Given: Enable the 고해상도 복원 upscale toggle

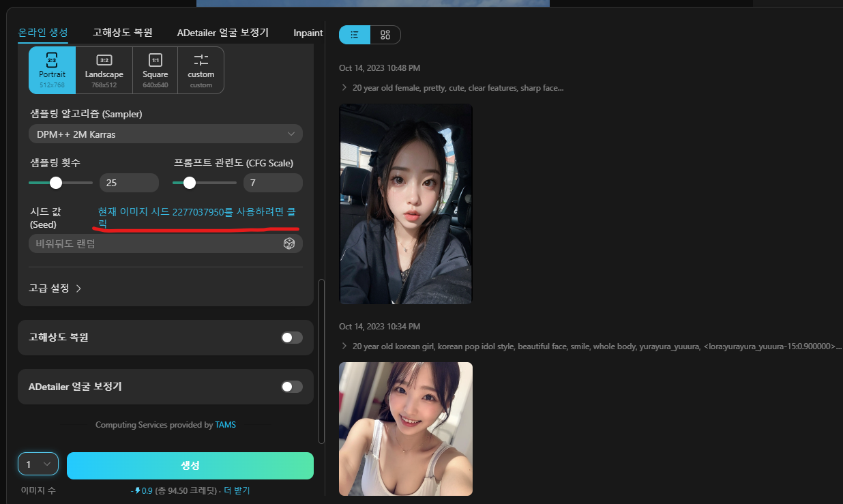Looking at the screenshot, I should click(x=291, y=338).
